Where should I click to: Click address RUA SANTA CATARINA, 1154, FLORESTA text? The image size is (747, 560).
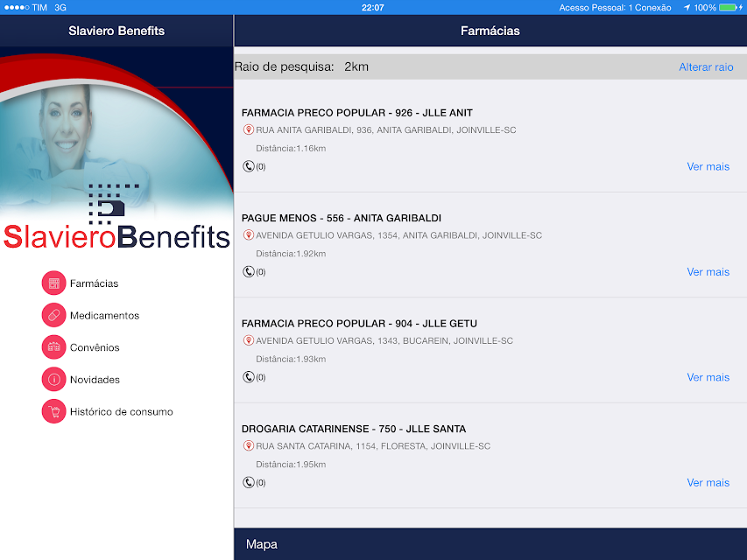tap(373, 446)
